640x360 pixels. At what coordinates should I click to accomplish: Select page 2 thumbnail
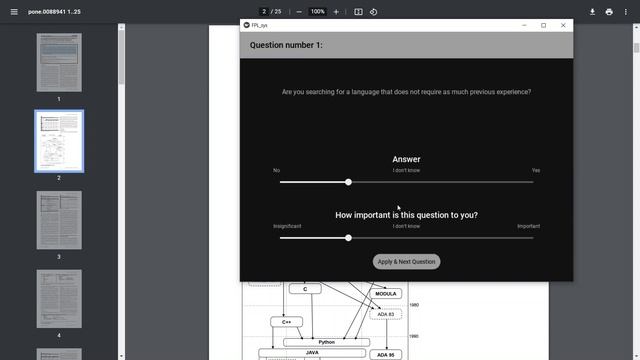click(59, 141)
